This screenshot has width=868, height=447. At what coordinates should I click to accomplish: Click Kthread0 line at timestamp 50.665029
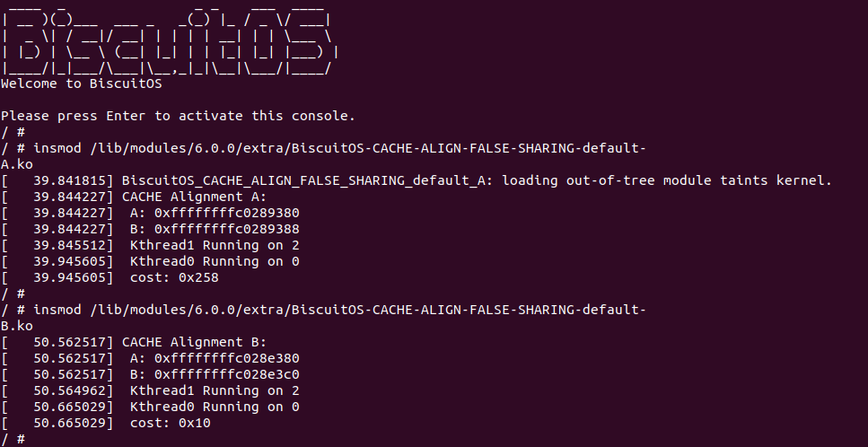215,407
